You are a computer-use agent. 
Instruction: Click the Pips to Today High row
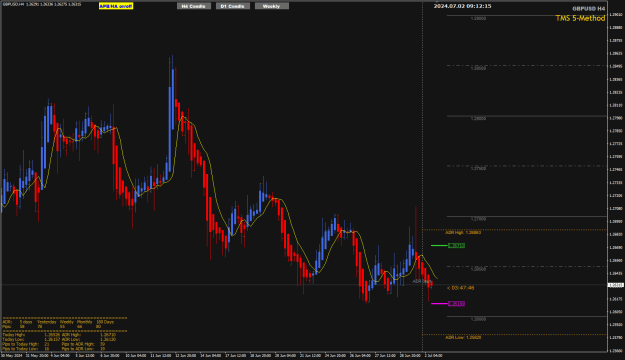click(26, 344)
